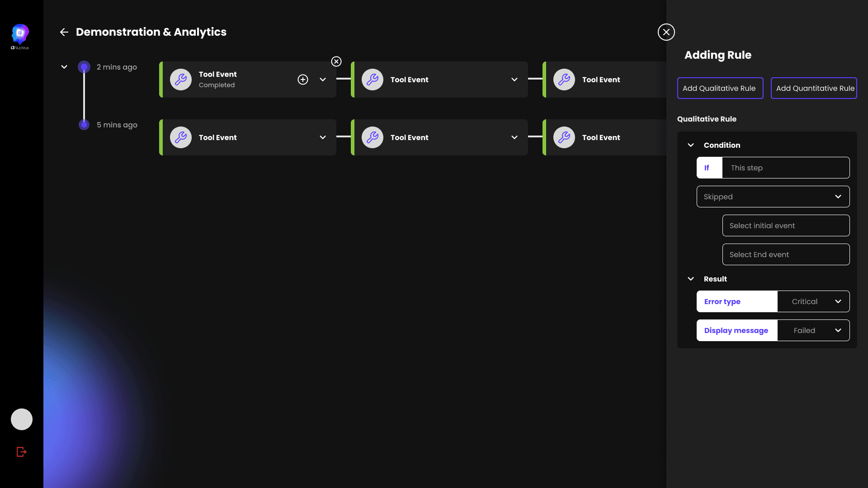Image resolution: width=868 pixels, height=488 pixels.
Task: Click the This step field
Action: (786, 168)
